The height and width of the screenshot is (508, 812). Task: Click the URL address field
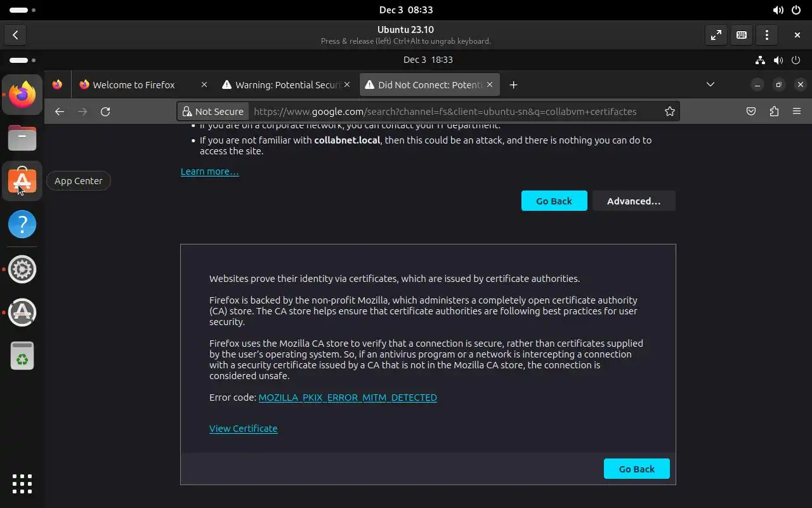click(x=445, y=111)
